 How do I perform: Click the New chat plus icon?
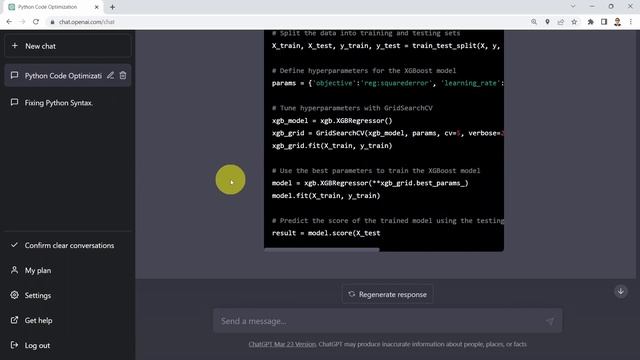coord(15,46)
